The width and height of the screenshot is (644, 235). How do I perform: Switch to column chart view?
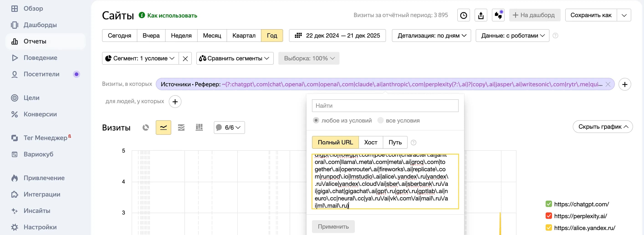point(199,128)
